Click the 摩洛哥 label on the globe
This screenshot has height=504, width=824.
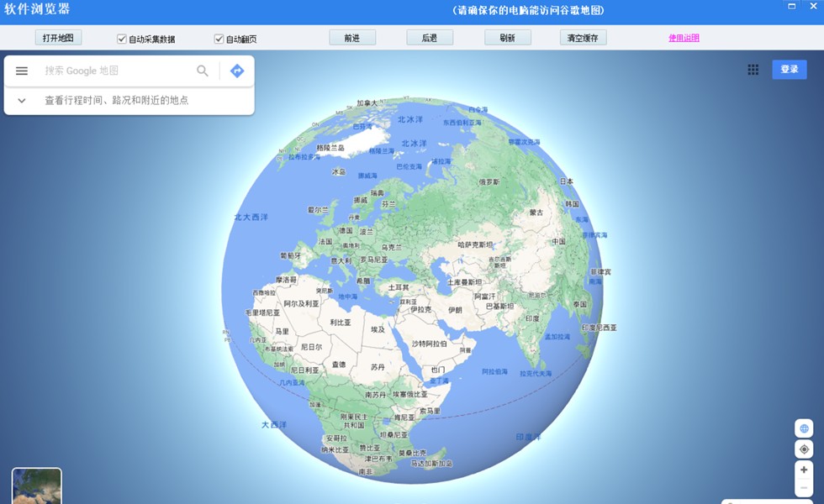click(x=286, y=280)
